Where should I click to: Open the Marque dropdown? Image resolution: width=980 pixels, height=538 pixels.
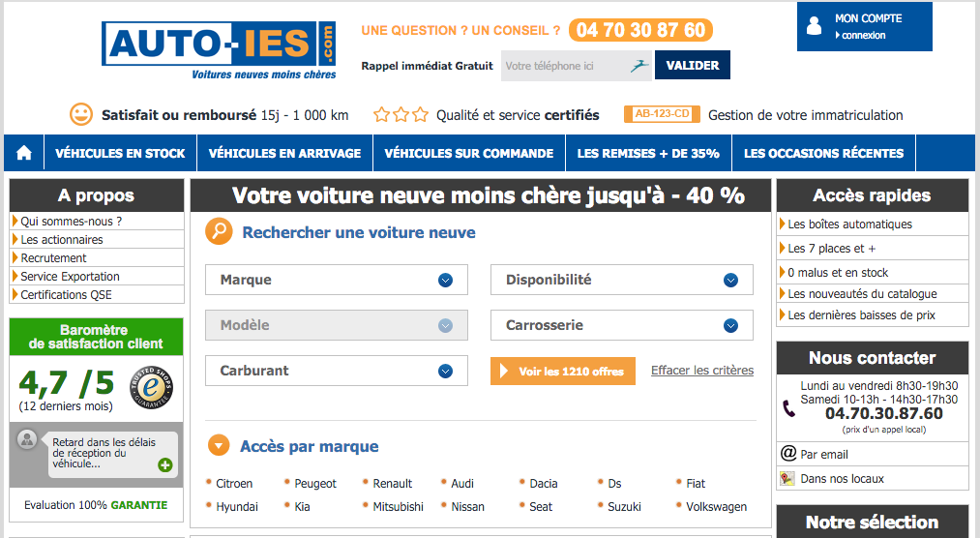337,280
